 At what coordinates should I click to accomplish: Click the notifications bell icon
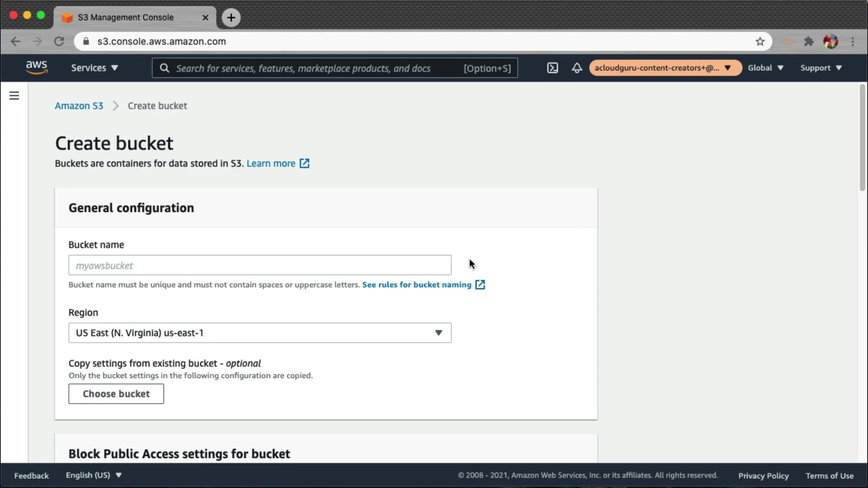pyautogui.click(x=577, y=68)
